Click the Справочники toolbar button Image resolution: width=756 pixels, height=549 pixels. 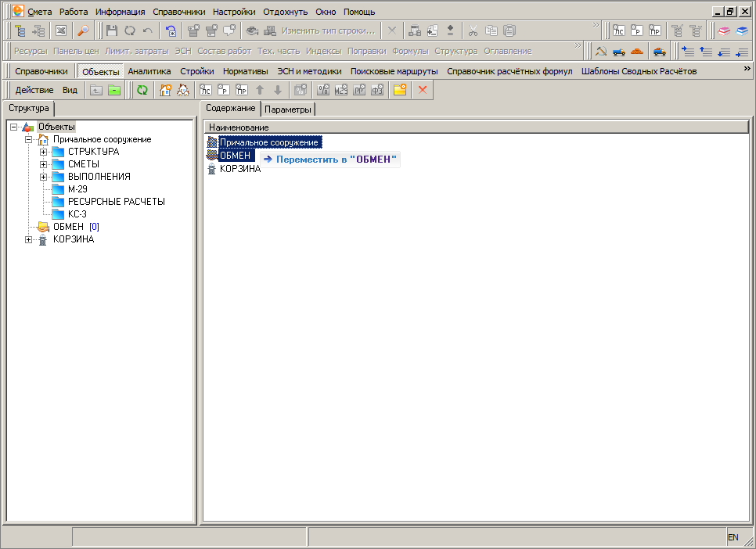click(x=41, y=71)
